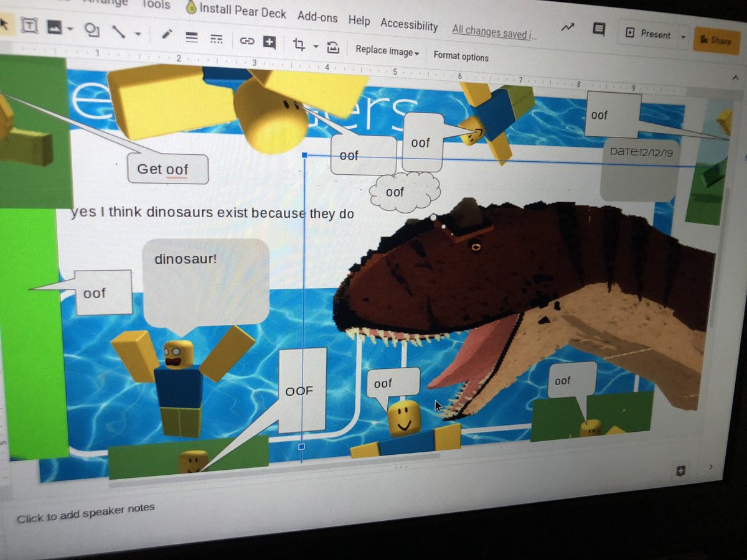Open the crop dropdown arrow
This screenshot has width=747, height=560.
(315, 47)
